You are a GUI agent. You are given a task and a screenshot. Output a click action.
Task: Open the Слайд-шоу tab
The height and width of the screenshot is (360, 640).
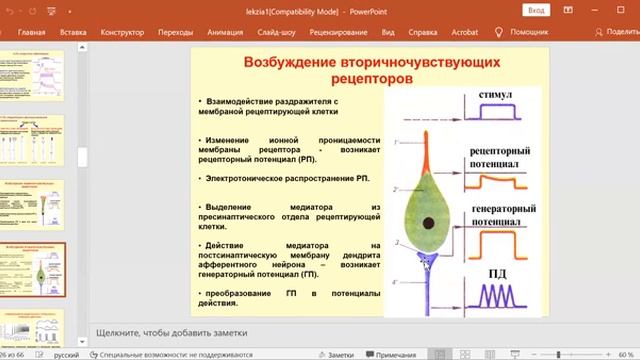pos(276,32)
